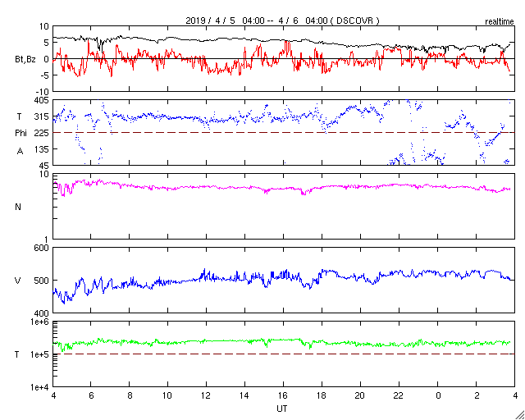The image size is (525, 420).
Task: Click the '400' tick label on V axis
Action: click(x=43, y=313)
